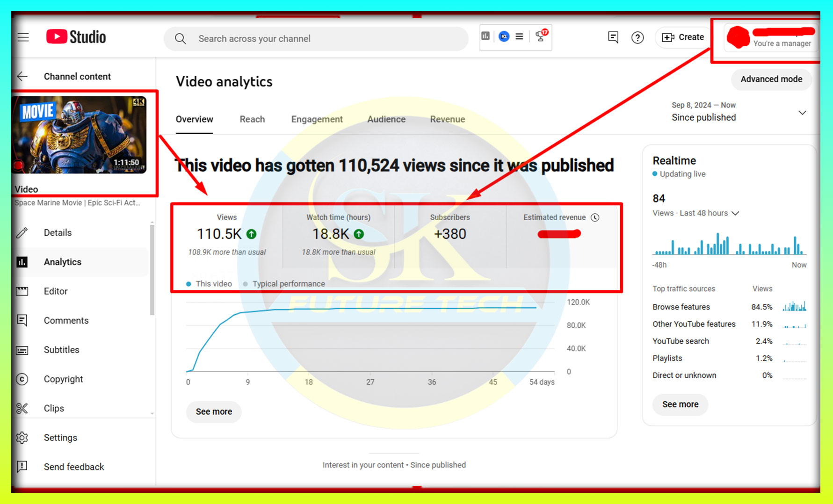Viewport: 833px width, 504px height.
Task: Open the Space Marine Movie video thumbnail
Action: click(80, 135)
